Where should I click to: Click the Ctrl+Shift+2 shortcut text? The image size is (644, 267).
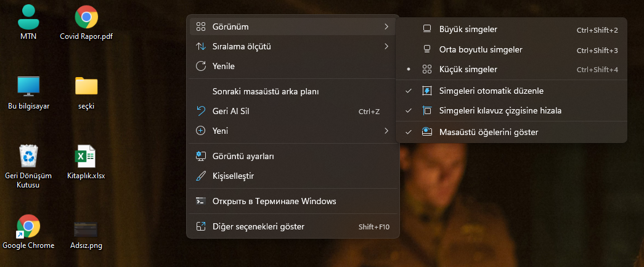click(597, 30)
